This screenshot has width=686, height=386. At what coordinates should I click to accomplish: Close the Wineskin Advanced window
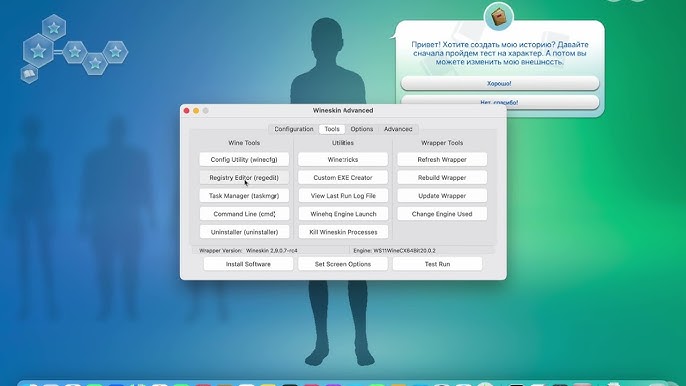click(186, 111)
